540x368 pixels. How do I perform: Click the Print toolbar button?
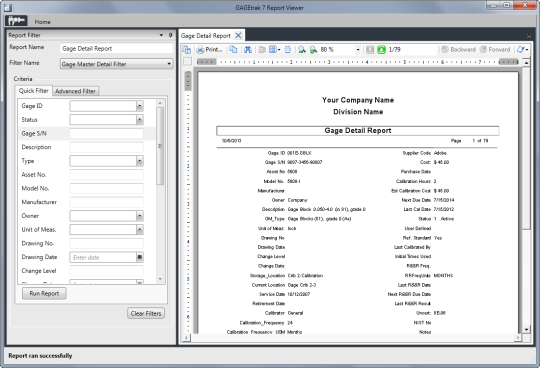tap(209, 50)
